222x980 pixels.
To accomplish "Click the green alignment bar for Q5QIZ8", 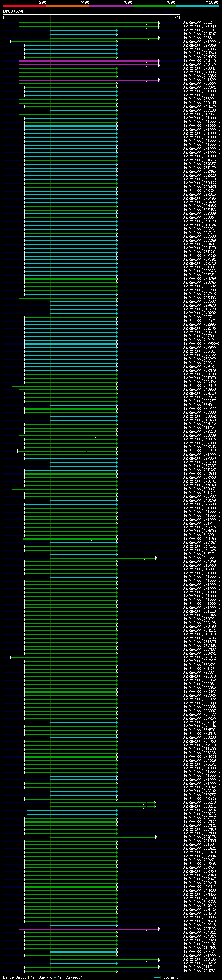I will point(103,837).
